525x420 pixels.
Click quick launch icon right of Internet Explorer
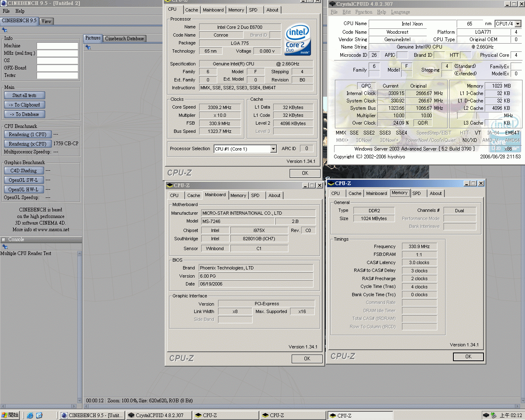(x=39, y=415)
